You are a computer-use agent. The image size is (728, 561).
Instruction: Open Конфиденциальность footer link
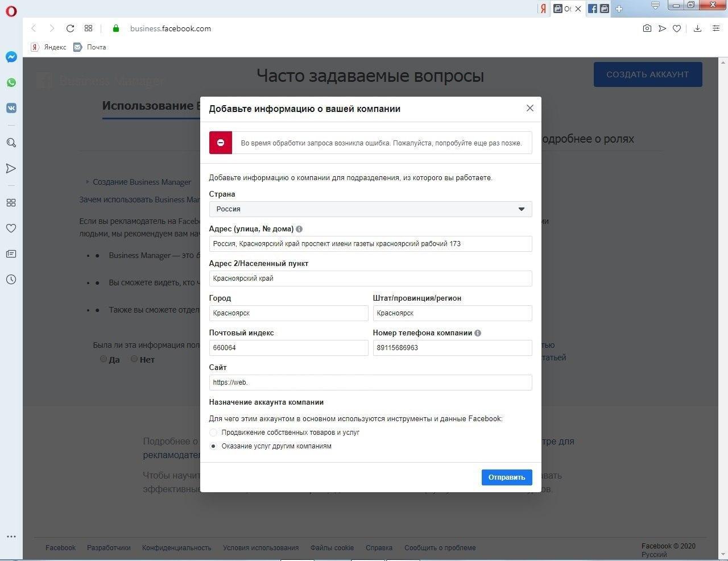(x=176, y=548)
